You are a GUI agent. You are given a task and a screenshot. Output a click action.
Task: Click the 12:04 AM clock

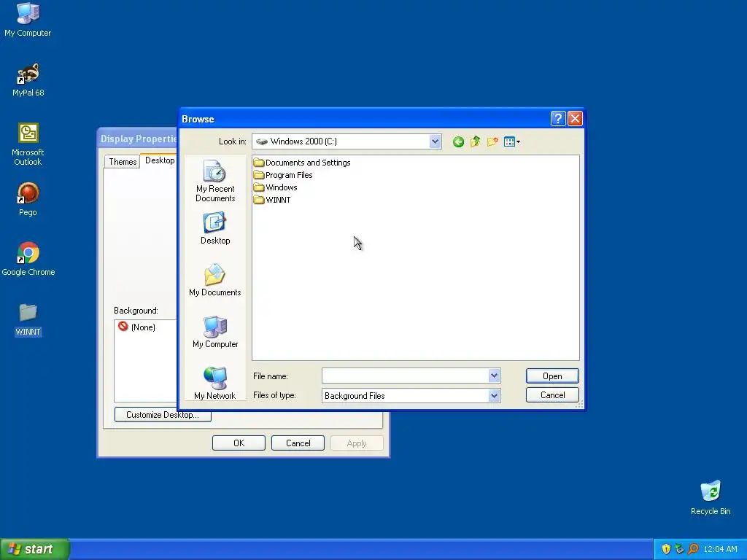coord(720,549)
